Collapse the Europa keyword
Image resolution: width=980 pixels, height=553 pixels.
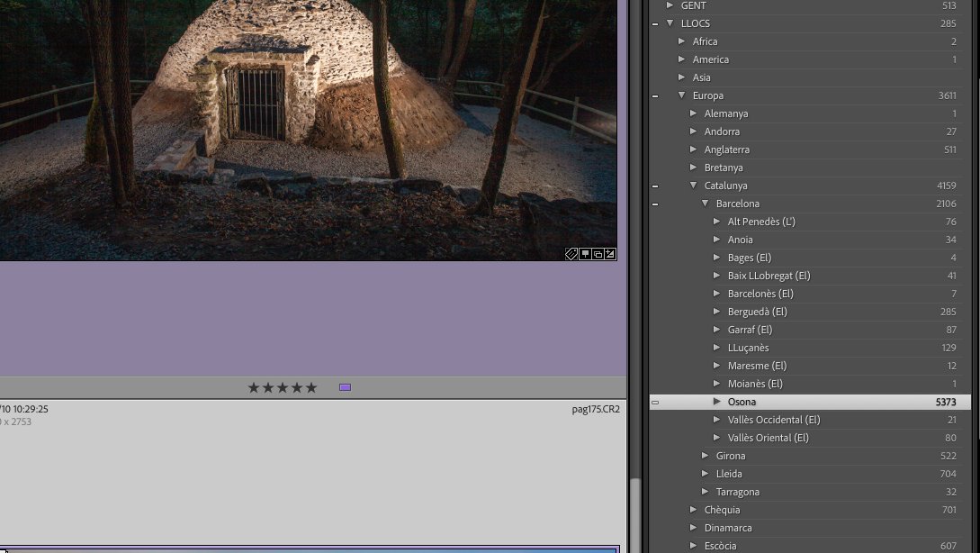coord(682,95)
